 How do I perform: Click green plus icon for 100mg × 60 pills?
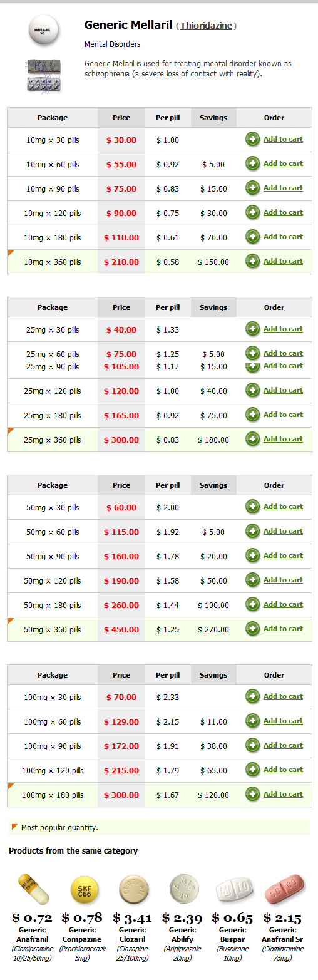[253, 721]
